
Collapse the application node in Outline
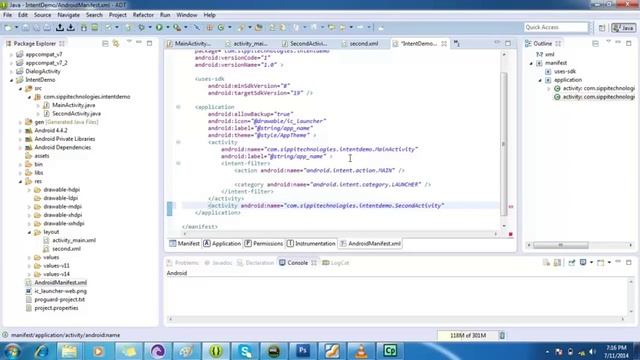pos(540,80)
